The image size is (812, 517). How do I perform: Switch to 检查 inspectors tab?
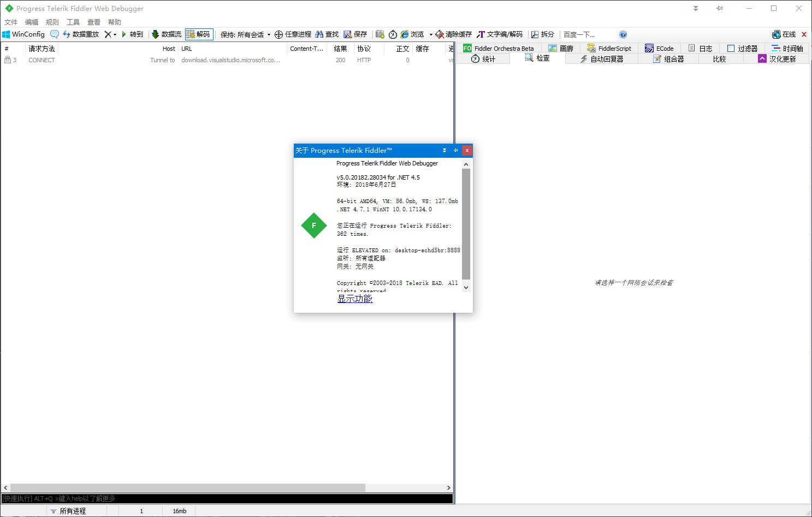[537, 58]
